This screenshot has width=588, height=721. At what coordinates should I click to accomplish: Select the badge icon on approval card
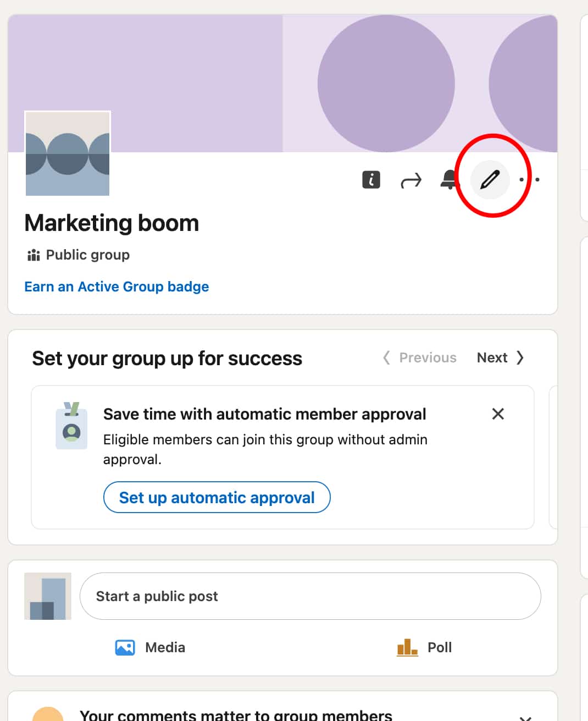coord(71,426)
